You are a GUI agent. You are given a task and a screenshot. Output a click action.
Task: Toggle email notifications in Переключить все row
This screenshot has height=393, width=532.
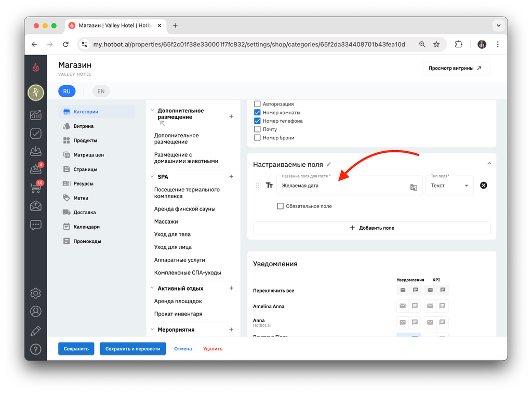pyautogui.click(x=403, y=290)
